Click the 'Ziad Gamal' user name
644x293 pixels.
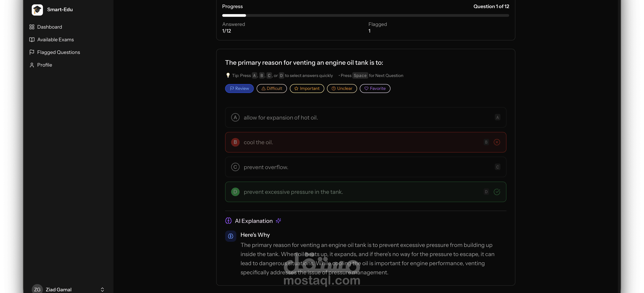[x=59, y=289]
